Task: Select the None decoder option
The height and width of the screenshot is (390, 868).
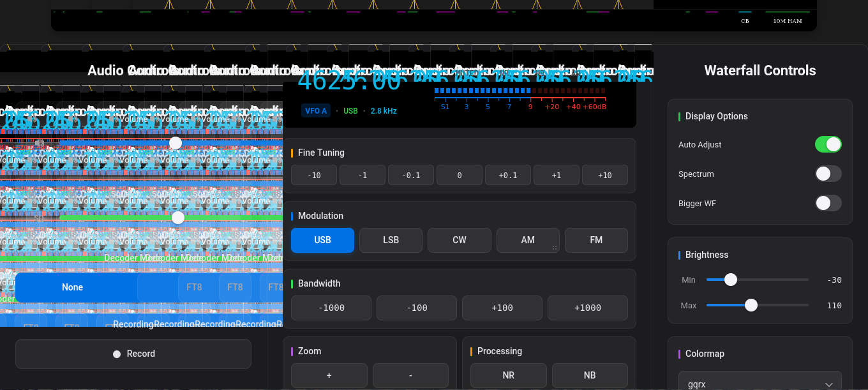Action: coord(73,287)
